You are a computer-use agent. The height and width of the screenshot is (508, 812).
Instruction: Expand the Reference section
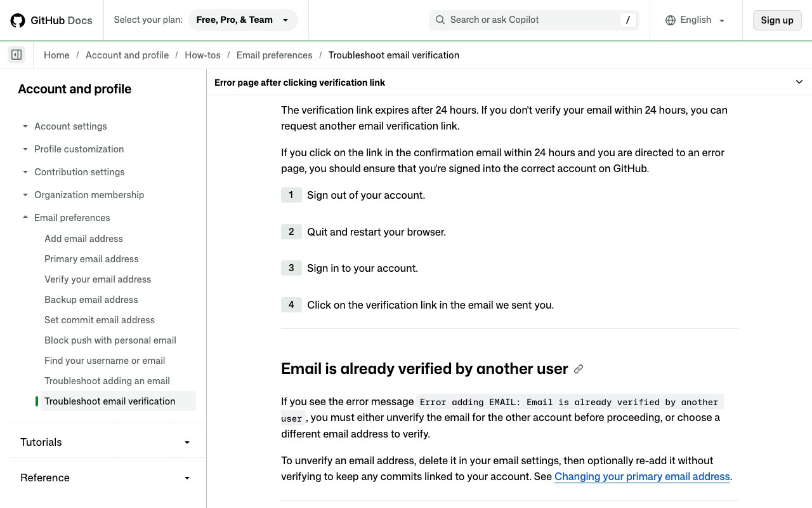105,478
